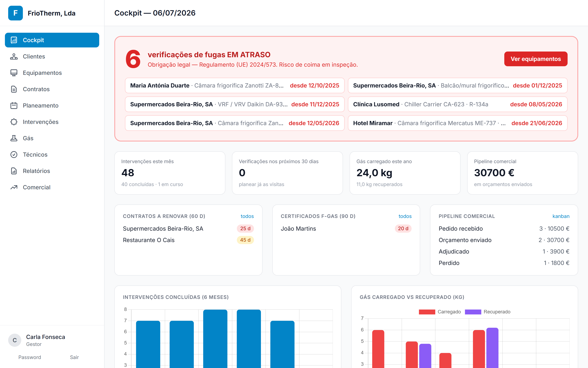The image size is (588, 368).
Task: Click the Cockpit — 06/07/2026 page title
Action: click(x=155, y=13)
